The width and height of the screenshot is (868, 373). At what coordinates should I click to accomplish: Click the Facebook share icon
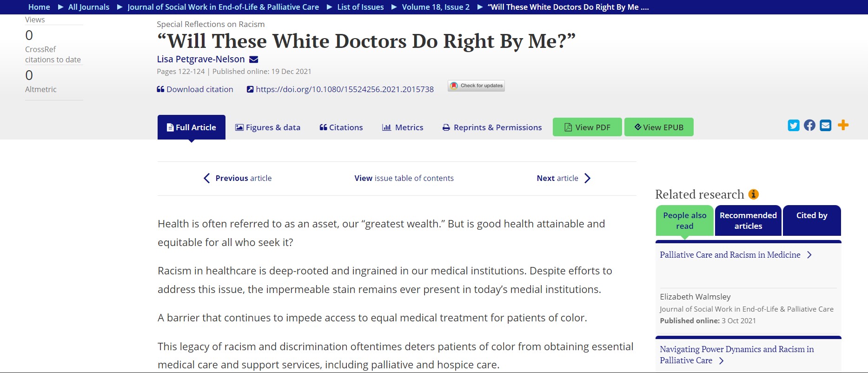click(x=809, y=126)
